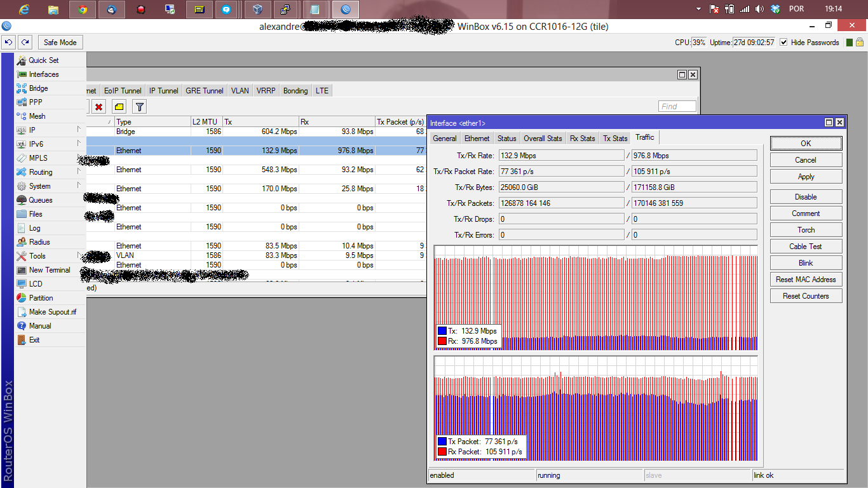Click the yellow comment icon in interface list
This screenshot has width=868, height=488.
[x=119, y=107]
